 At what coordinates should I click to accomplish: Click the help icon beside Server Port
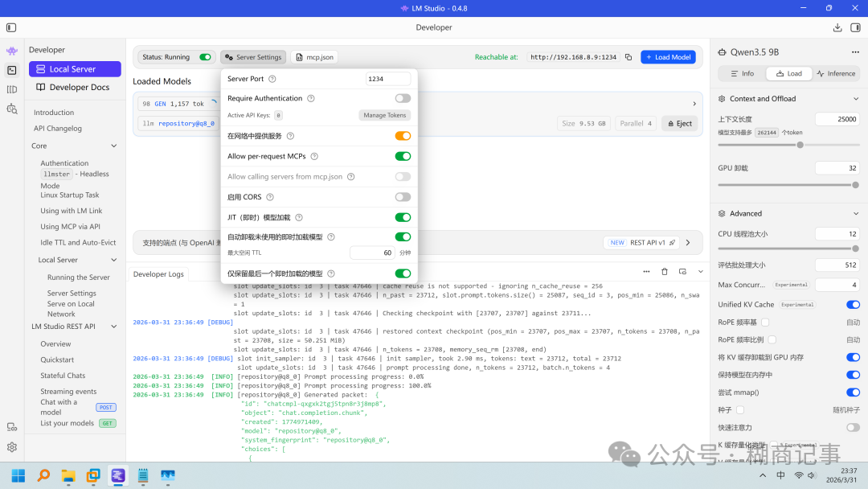[x=272, y=79]
